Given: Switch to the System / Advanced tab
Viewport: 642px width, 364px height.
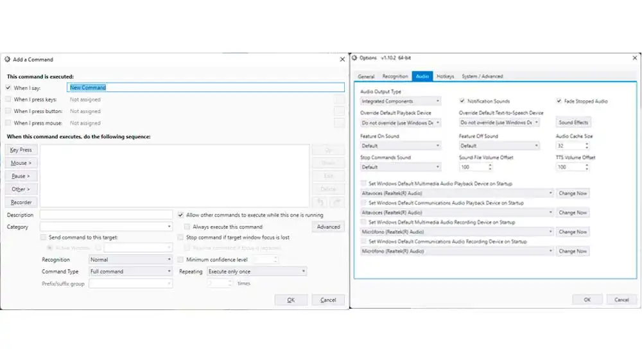Looking at the screenshot, I should point(482,76).
